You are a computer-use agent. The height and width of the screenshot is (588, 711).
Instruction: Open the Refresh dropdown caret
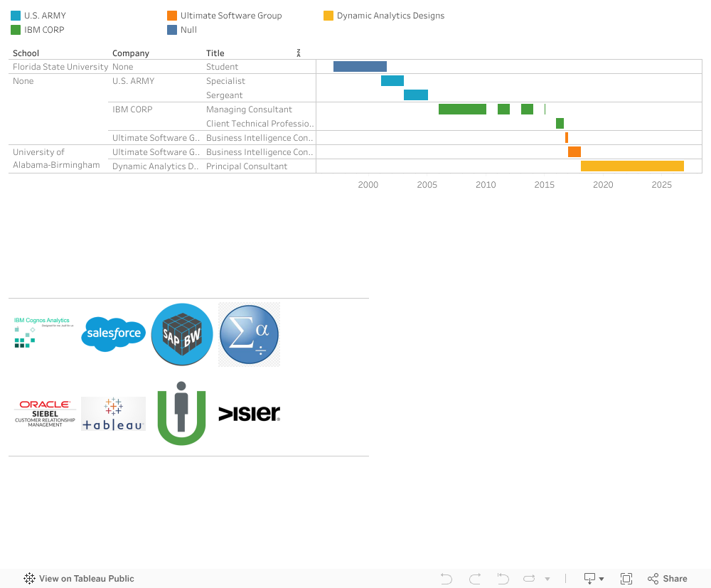tap(547, 579)
